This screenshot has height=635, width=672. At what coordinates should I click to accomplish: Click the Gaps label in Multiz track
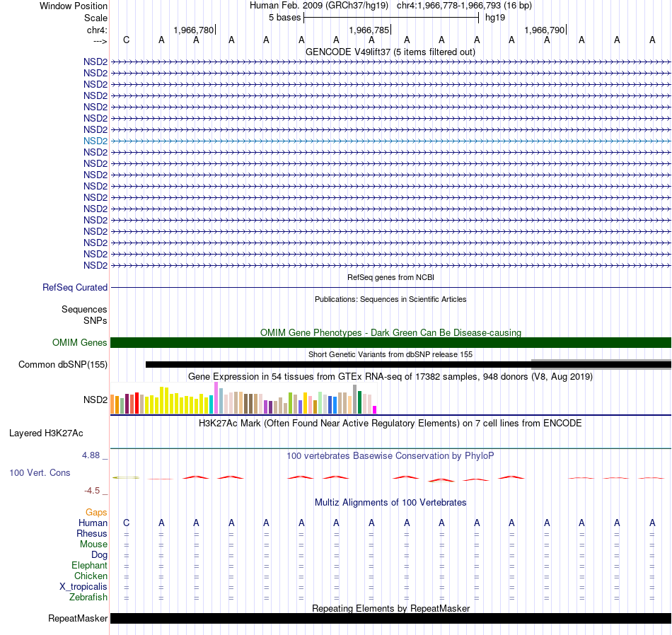96,513
